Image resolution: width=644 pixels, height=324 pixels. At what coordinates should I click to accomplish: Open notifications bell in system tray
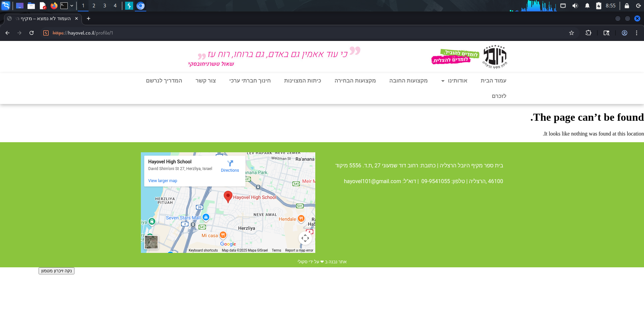587,6
